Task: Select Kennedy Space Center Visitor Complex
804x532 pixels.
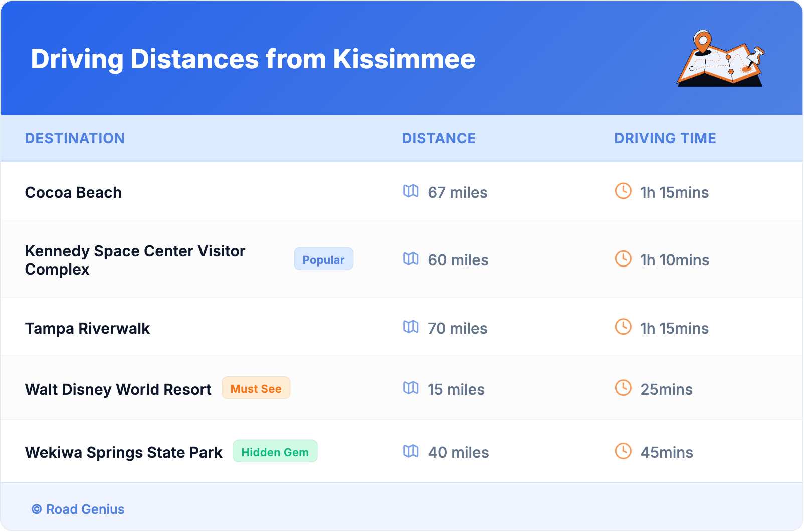Action: (135, 260)
